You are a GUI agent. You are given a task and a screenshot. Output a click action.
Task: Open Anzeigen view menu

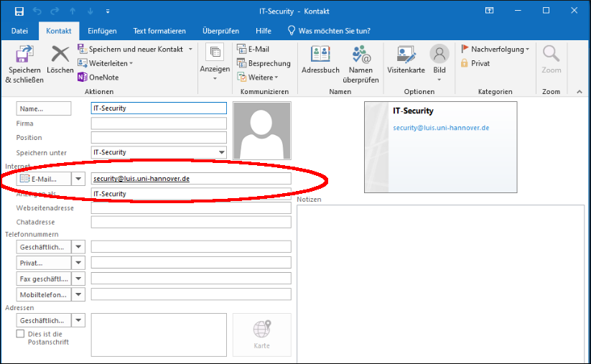215,62
